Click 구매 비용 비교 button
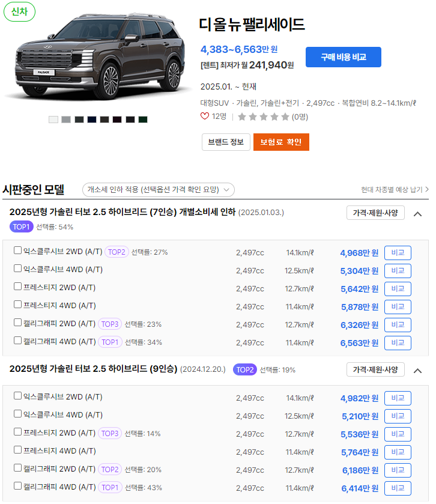This screenshot has width=436, height=504. [x=343, y=57]
